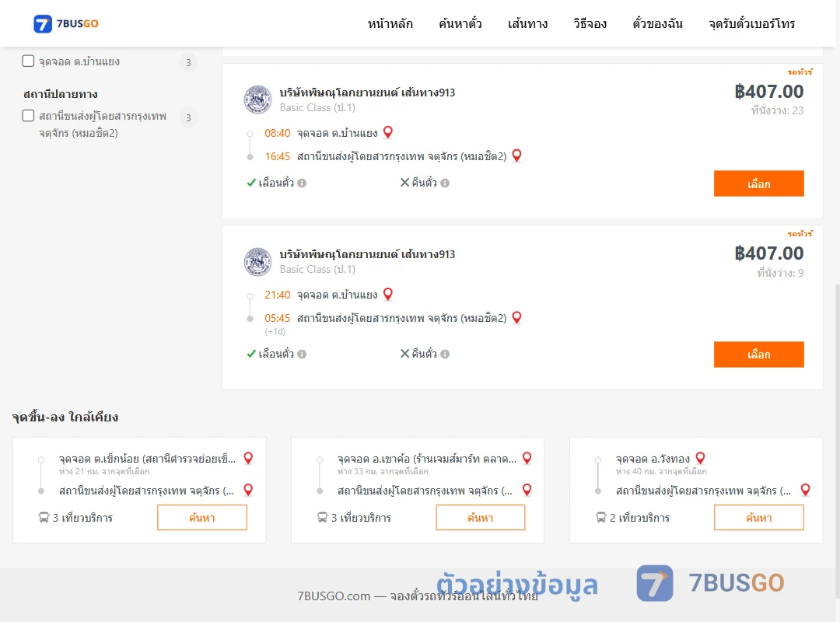Click info icon beside คืนตั๋ว on 08:40 trip
Viewport: 840px width, 622px height.
click(x=445, y=183)
